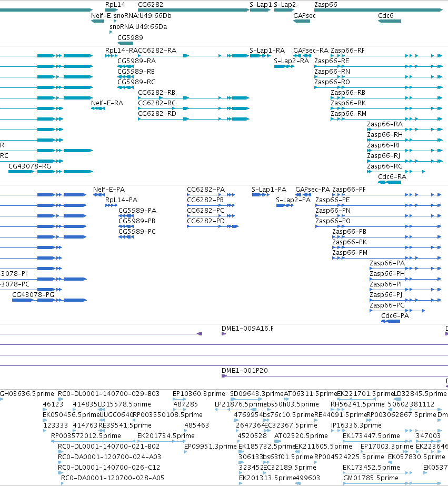
Task: Select the S-Lap2-PA protein label
Action: [x=293, y=200]
